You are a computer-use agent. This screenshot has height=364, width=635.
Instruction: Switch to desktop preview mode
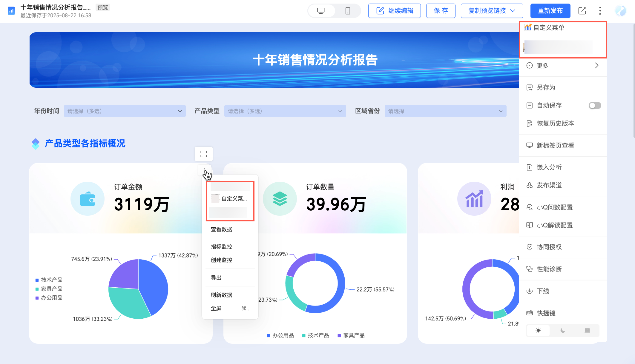[321, 11]
